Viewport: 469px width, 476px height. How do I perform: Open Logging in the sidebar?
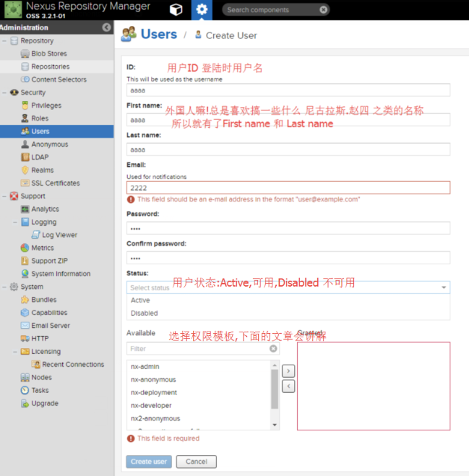(44, 222)
